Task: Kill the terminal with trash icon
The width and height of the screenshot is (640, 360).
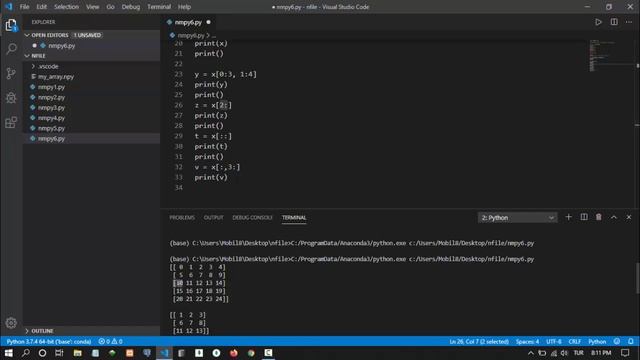Action: (x=598, y=217)
